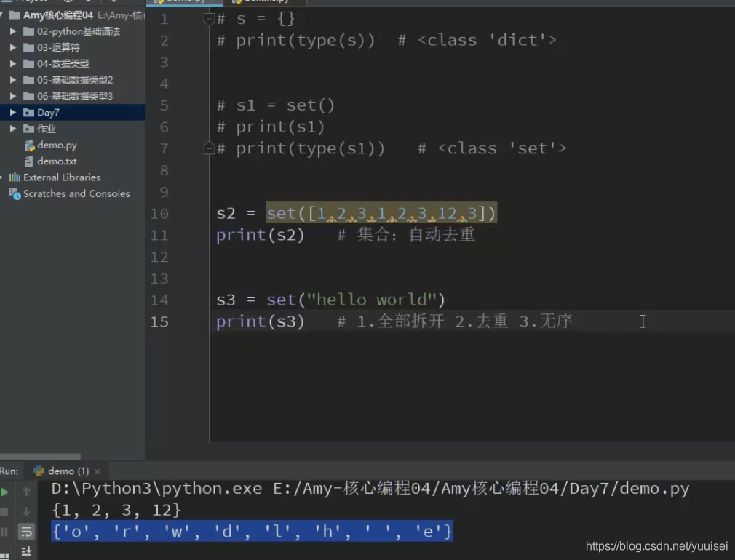Click line number 14 in the gutter

tap(159, 300)
